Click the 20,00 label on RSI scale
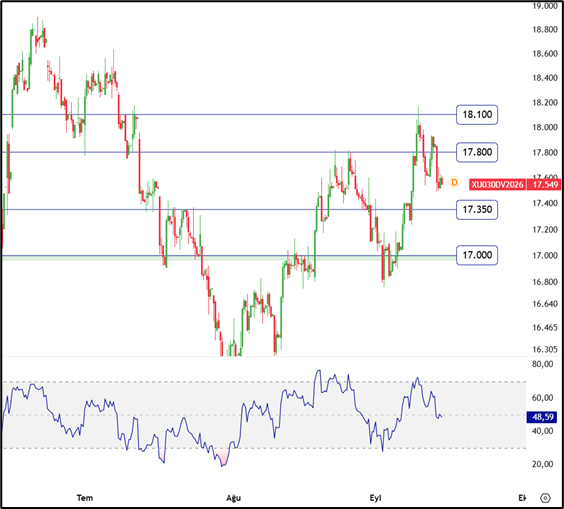 pos(543,464)
